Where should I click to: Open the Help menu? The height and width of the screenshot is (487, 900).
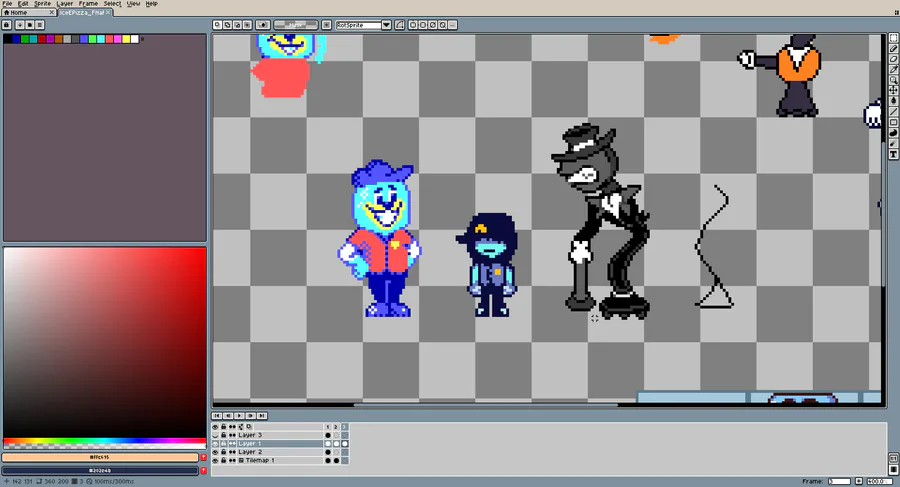(x=152, y=3)
